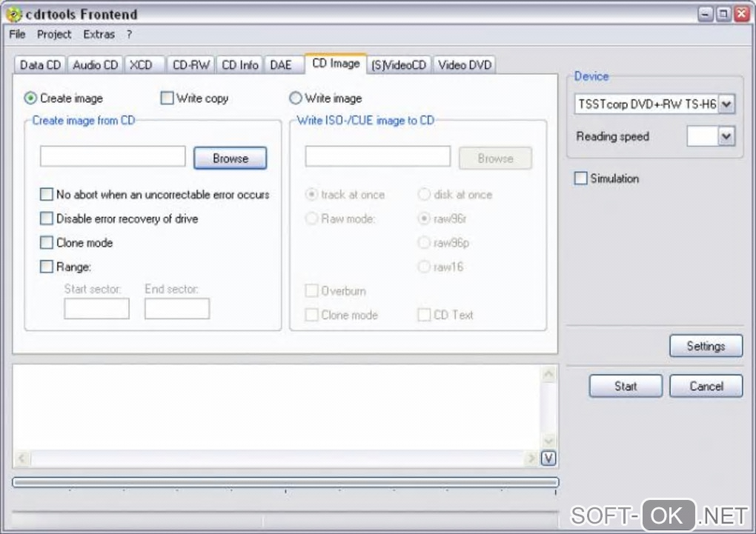Check the Overburn checkbox
756x534 pixels.
coord(312,290)
